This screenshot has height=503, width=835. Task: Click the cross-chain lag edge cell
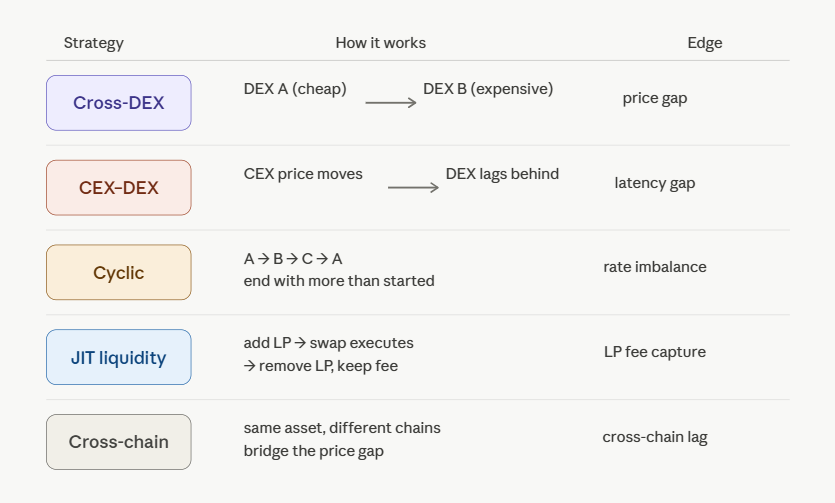coord(655,437)
